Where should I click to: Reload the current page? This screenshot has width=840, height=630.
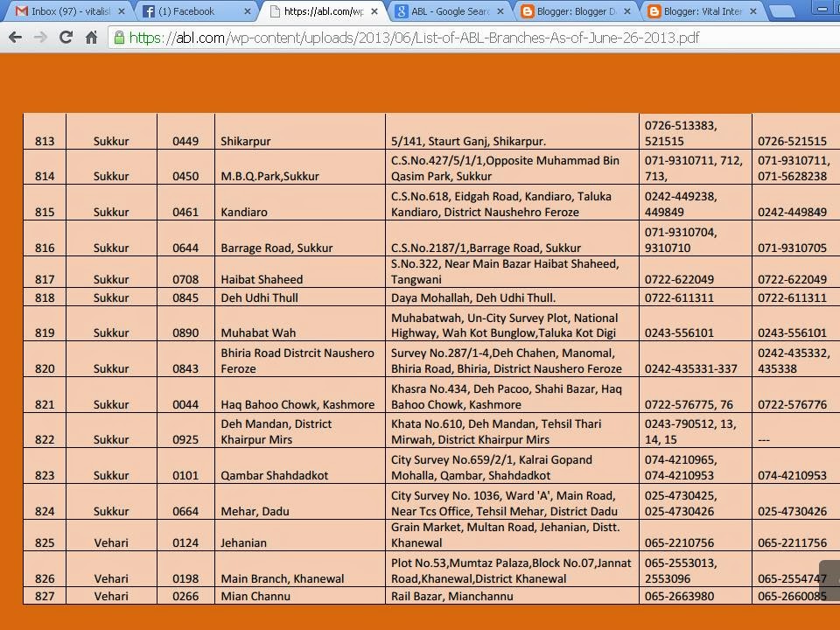pyautogui.click(x=66, y=38)
